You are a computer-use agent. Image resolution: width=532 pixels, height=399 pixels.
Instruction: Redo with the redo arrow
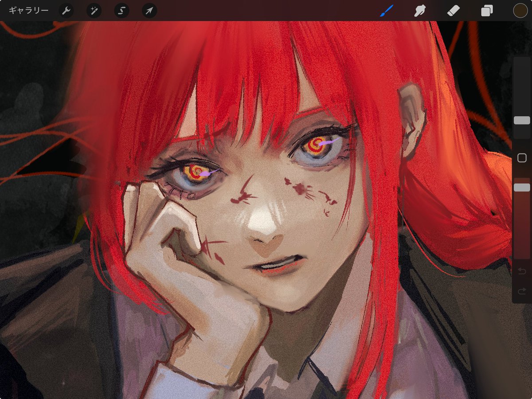pos(522,291)
